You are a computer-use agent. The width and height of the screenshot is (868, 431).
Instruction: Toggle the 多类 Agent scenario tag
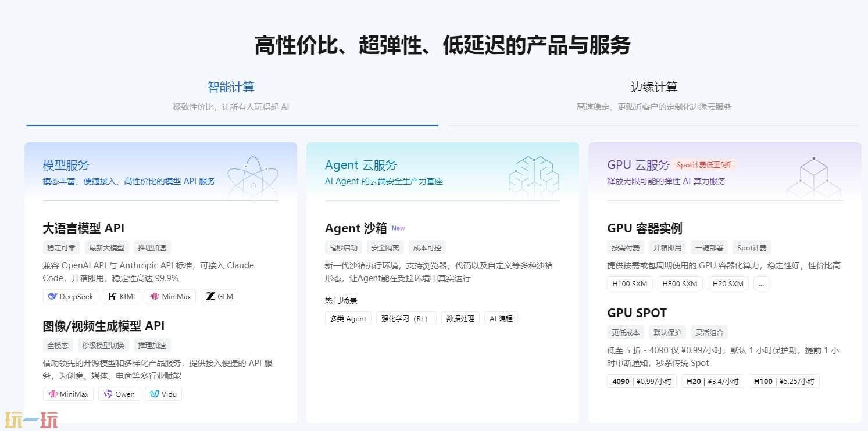click(348, 318)
